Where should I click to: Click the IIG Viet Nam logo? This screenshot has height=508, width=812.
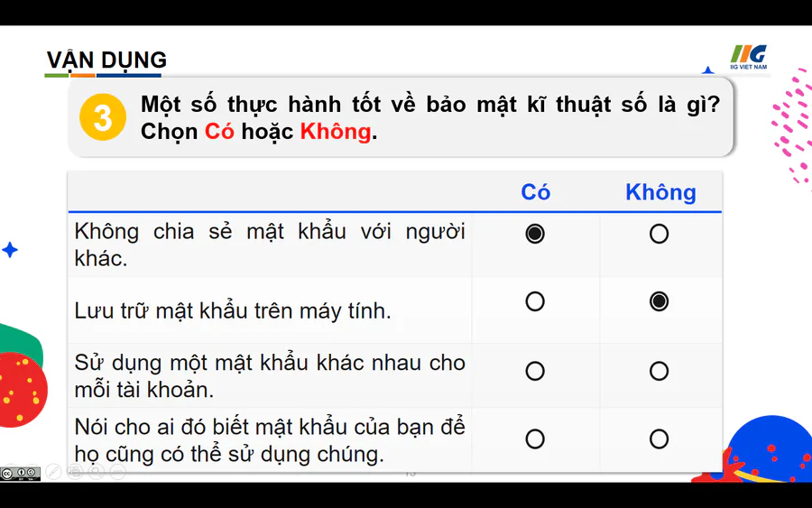click(749, 57)
